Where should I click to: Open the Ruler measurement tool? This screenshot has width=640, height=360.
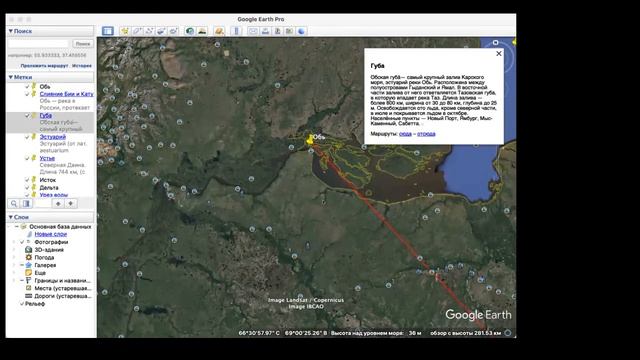tap(236, 31)
